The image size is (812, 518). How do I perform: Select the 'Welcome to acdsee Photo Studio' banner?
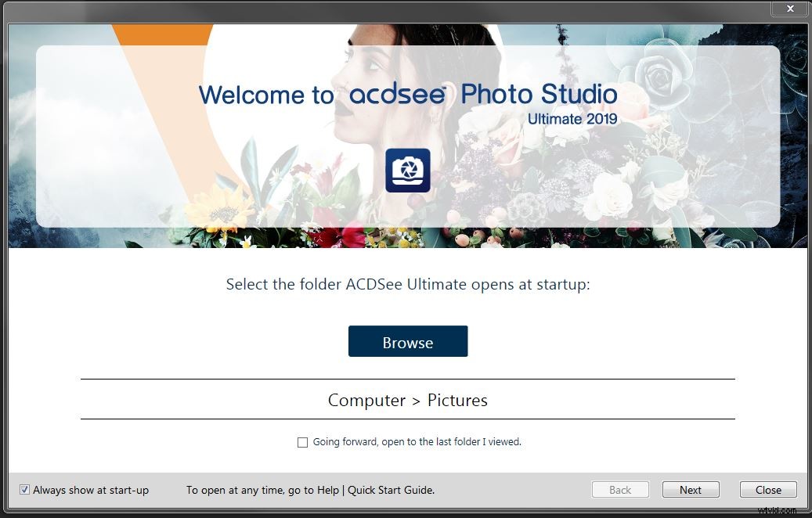[x=407, y=95]
